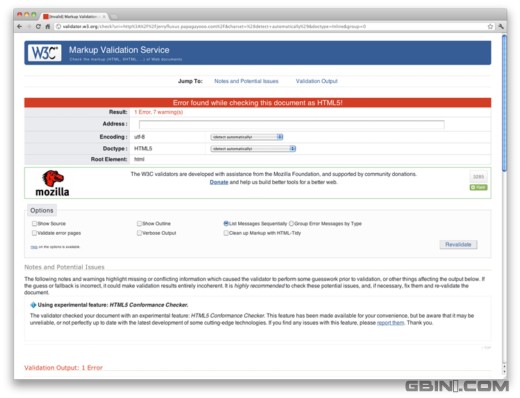Click the W3C logo in header
Screen dimensions: 520x398
[x=45, y=53]
